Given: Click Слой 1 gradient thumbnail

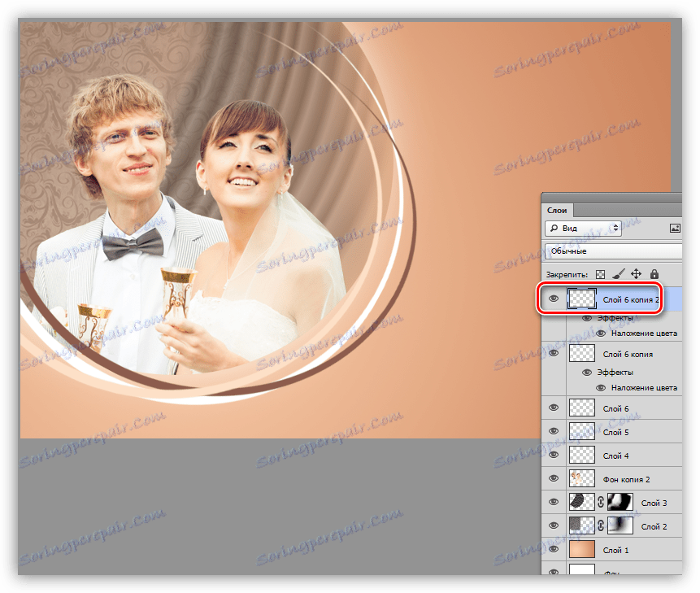Looking at the screenshot, I should click(582, 549).
